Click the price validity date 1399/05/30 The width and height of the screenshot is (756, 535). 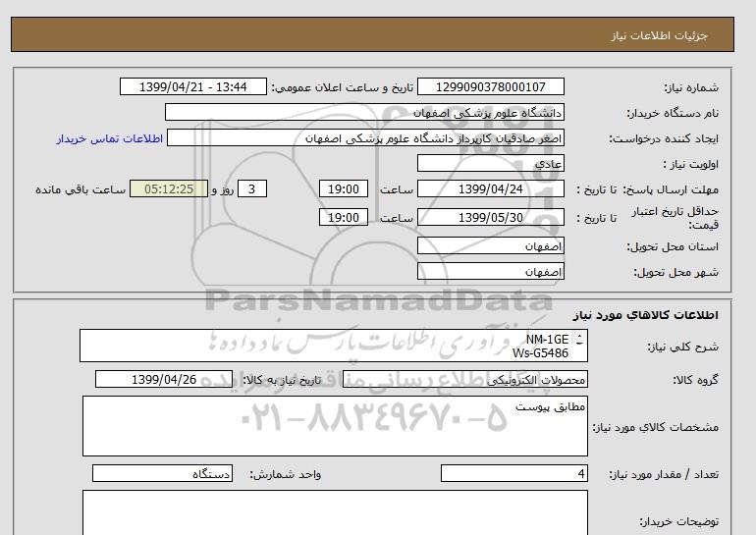click(490, 217)
